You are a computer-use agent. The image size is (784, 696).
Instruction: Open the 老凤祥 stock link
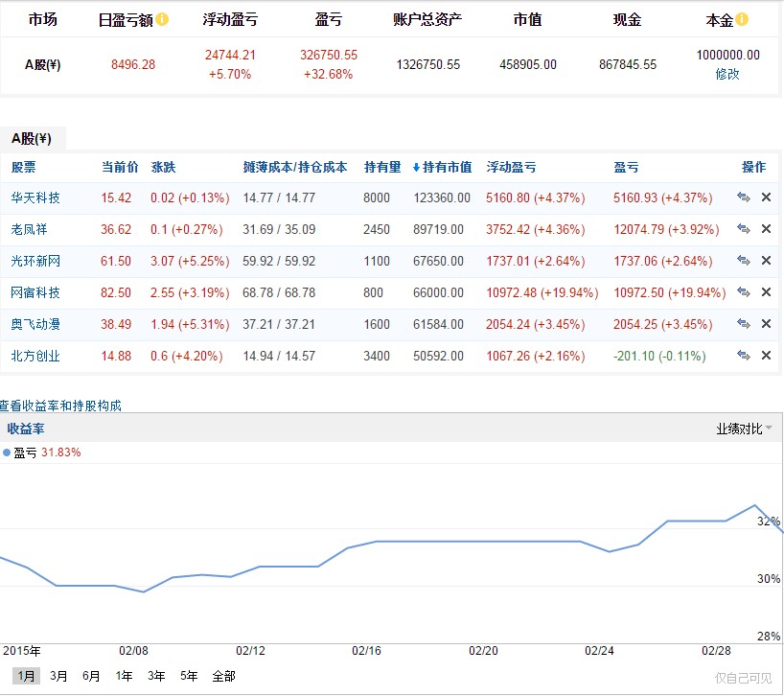(x=29, y=229)
